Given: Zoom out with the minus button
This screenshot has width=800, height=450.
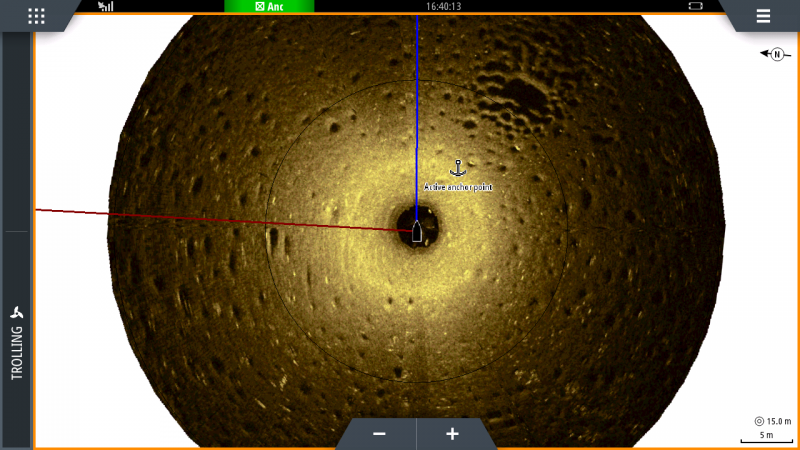Looking at the screenshot, I should point(379,434).
